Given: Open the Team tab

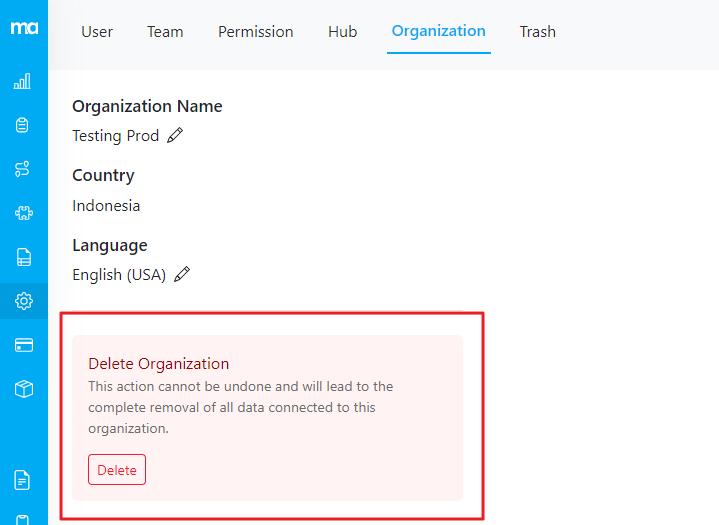Looking at the screenshot, I should [x=165, y=32].
